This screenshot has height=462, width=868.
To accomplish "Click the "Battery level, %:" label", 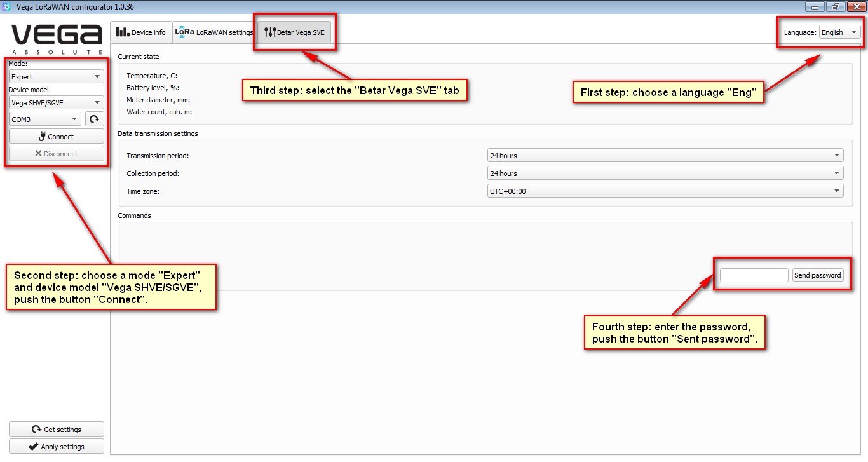I will 154,88.
